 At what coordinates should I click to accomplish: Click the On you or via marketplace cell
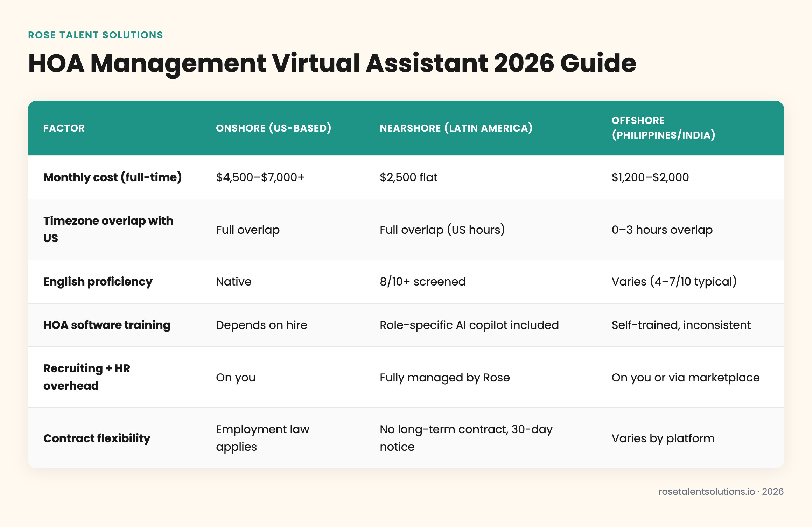coord(686,378)
